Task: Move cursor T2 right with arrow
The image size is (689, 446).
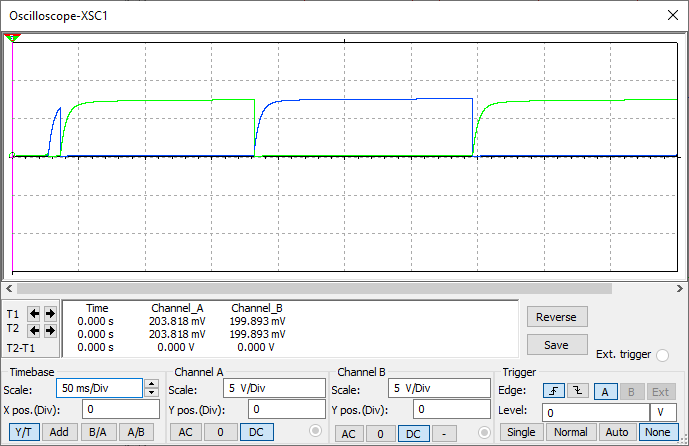Action: [x=50, y=330]
